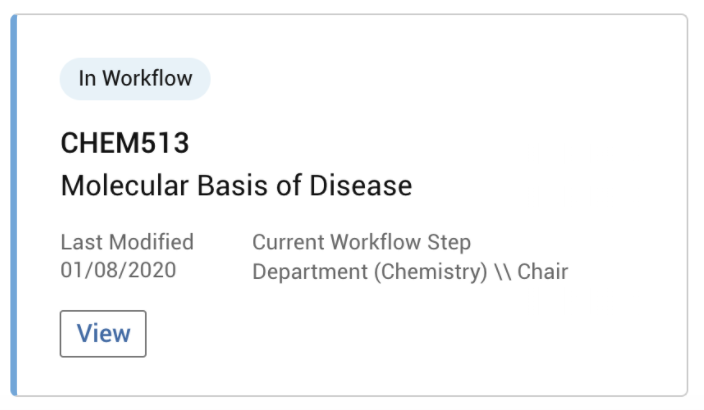Click the Last Modified label
Screen dimensions: 704x410
(127, 242)
